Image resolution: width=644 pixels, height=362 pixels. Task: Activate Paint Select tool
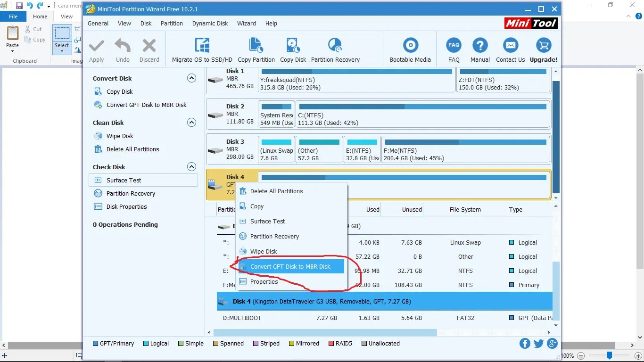pos(62,39)
